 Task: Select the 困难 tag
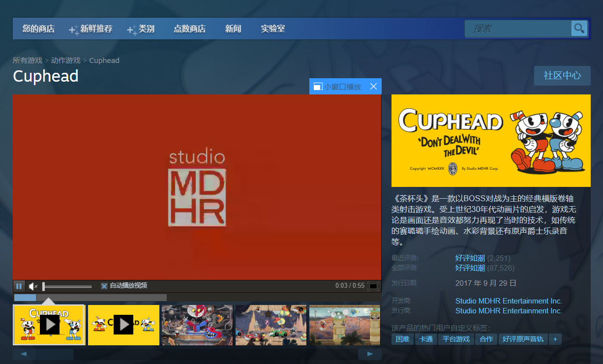coord(402,339)
